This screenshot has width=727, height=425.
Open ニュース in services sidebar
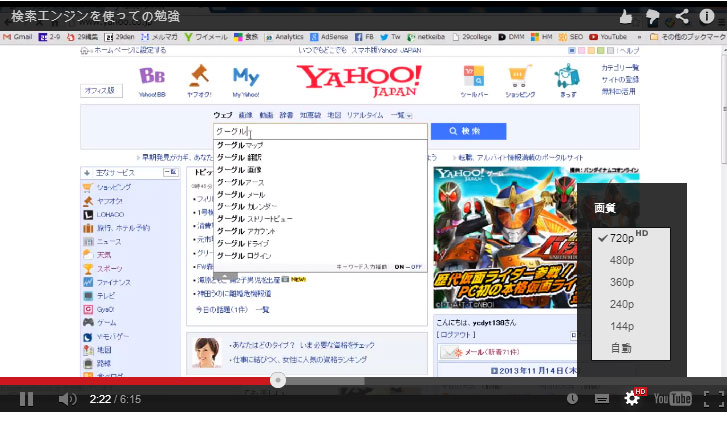109,241
